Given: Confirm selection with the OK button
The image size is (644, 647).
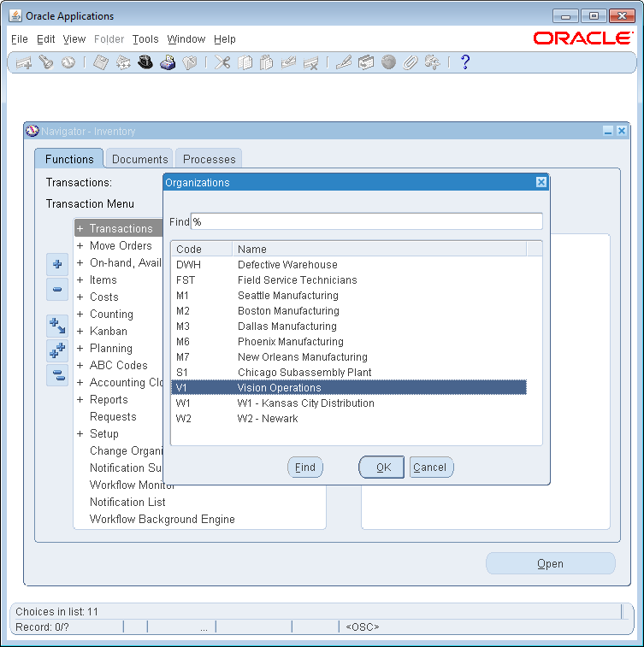Looking at the screenshot, I should [381, 468].
